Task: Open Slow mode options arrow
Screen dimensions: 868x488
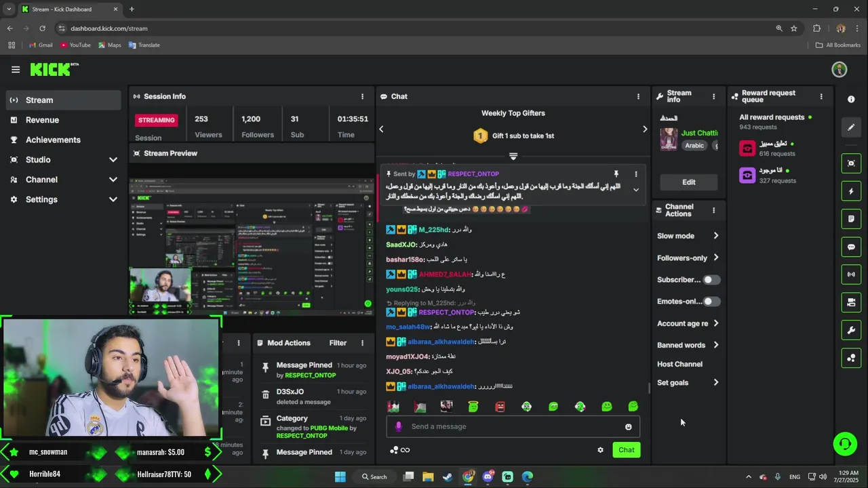Action: pos(715,236)
